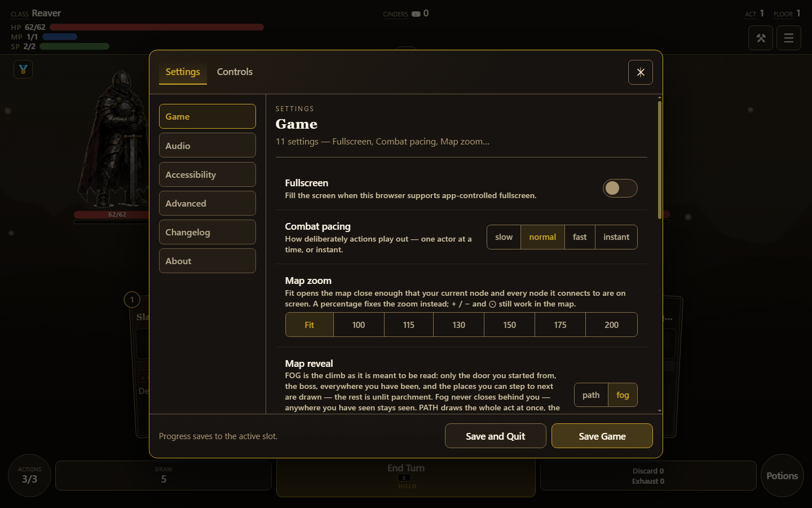
Task: Open the crossed tools icon top right
Action: 761,38
